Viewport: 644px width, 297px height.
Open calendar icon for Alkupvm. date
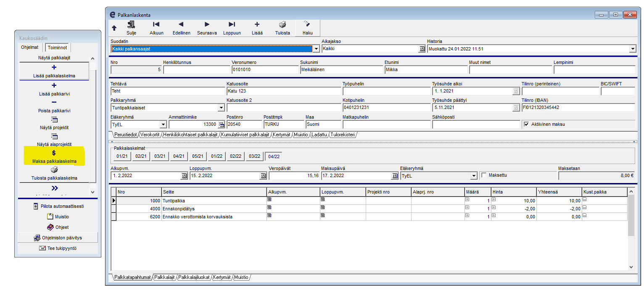coord(184,176)
